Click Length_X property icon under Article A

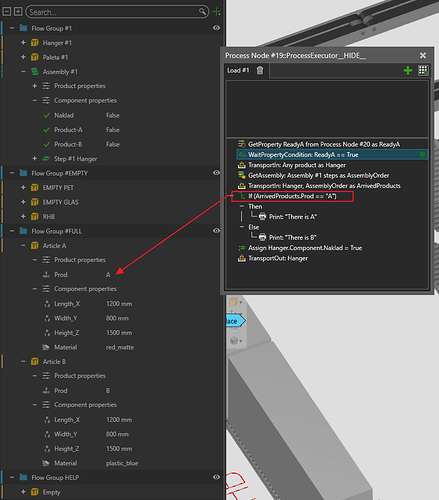47,304
